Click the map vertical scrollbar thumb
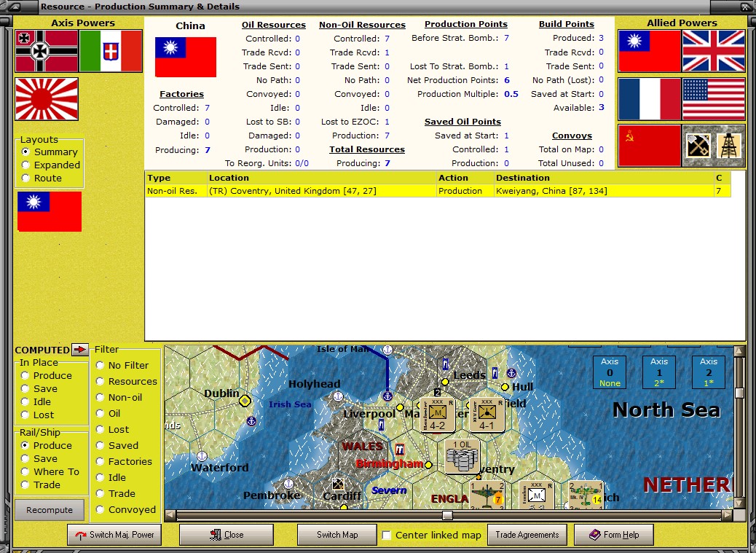Viewport: 756px width, 553px height. coord(739,393)
